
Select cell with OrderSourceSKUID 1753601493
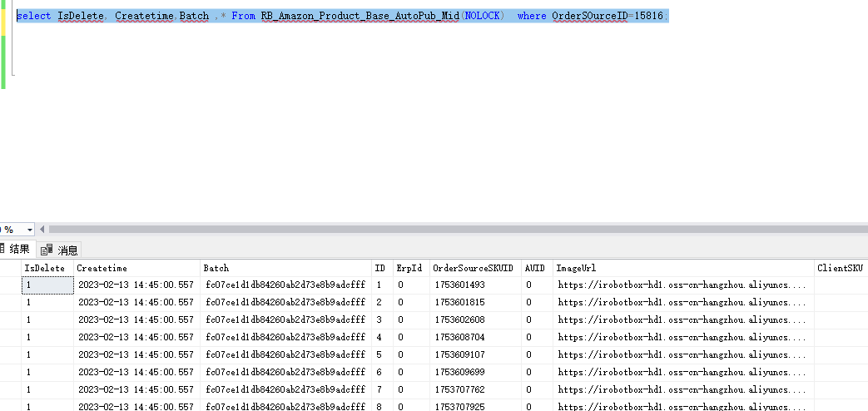pyautogui.click(x=475, y=285)
